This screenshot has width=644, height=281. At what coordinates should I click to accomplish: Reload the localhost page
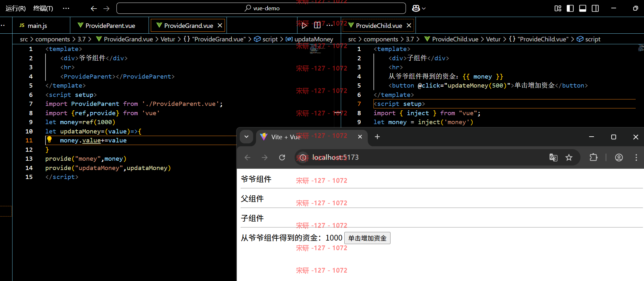click(x=282, y=158)
